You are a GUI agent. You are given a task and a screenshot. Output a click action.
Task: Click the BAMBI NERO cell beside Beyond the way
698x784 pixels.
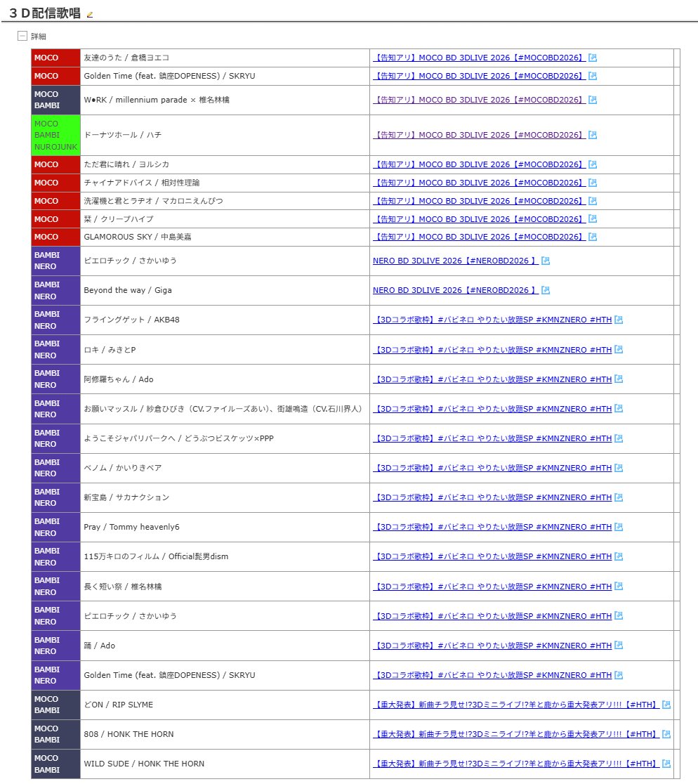coord(55,290)
